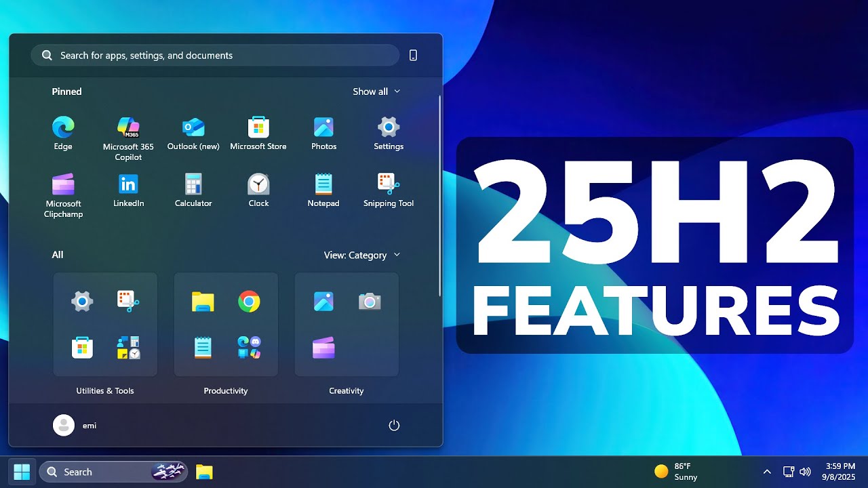Open the View: Category dropdown
This screenshot has height=488, width=868.
pos(362,255)
